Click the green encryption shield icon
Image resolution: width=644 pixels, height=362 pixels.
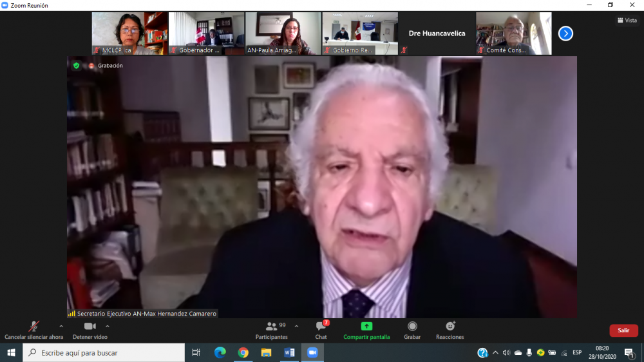(77, 66)
